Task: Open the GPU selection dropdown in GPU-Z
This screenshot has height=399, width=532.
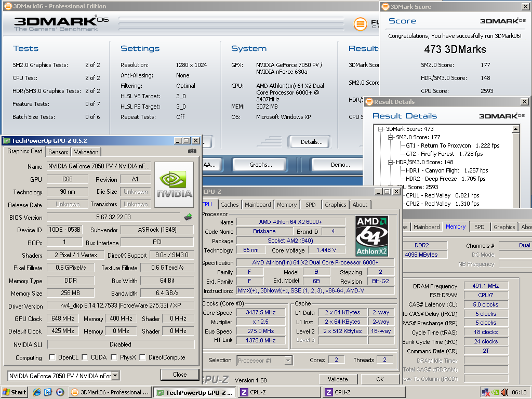Action: click(115, 376)
